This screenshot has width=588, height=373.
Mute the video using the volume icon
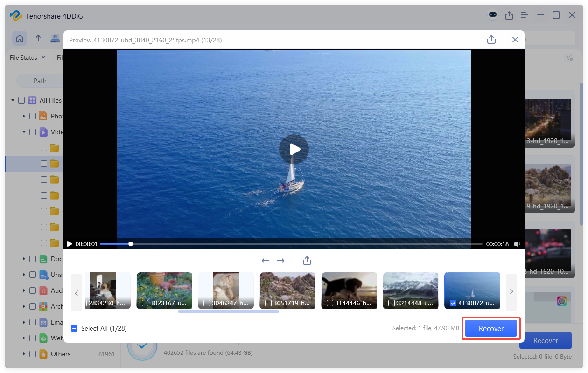click(517, 243)
